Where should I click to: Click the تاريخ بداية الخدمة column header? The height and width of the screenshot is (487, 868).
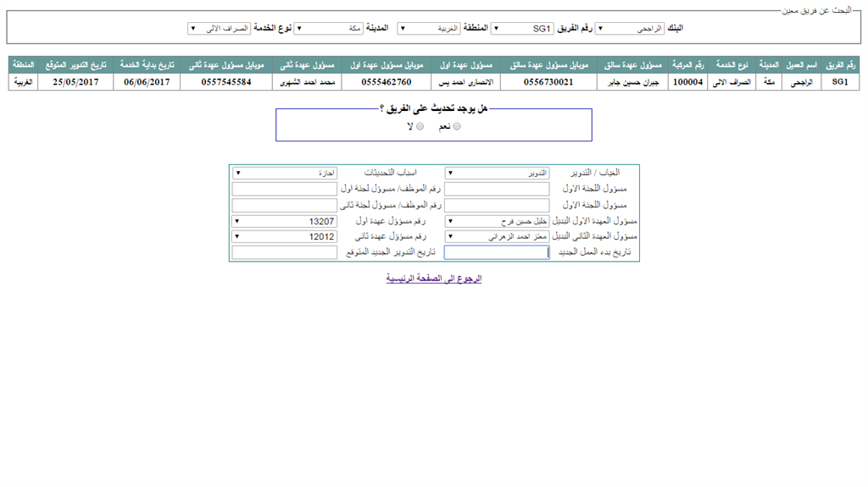pyautogui.click(x=147, y=65)
